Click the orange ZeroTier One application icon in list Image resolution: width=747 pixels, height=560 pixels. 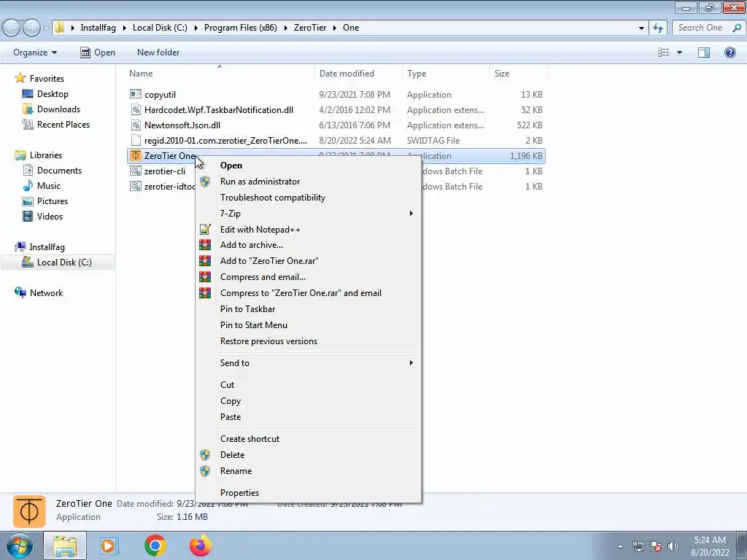click(x=136, y=156)
